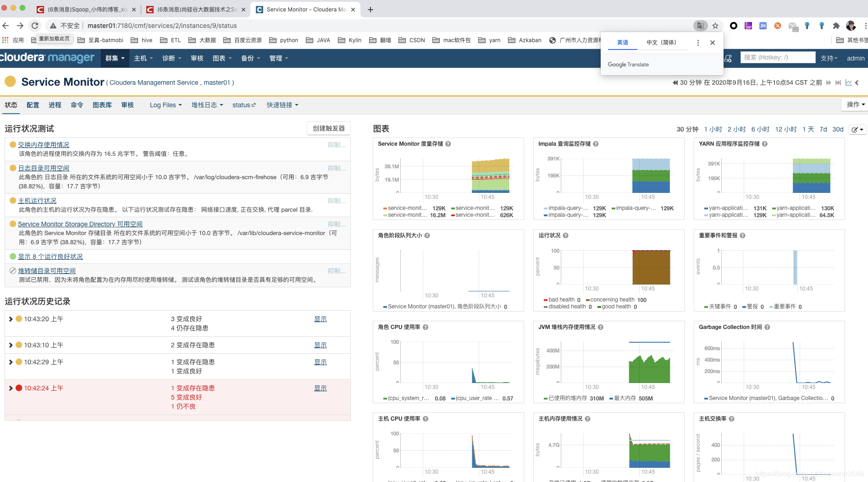Expand the 10:42:24 上午 history entry
Image resolution: width=868 pixels, height=482 pixels.
click(x=11, y=388)
